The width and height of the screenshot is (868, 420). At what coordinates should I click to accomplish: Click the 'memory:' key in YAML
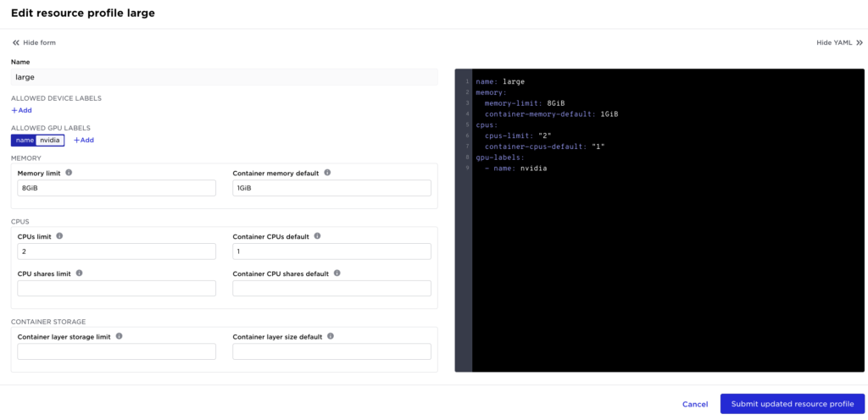point(491,92)
